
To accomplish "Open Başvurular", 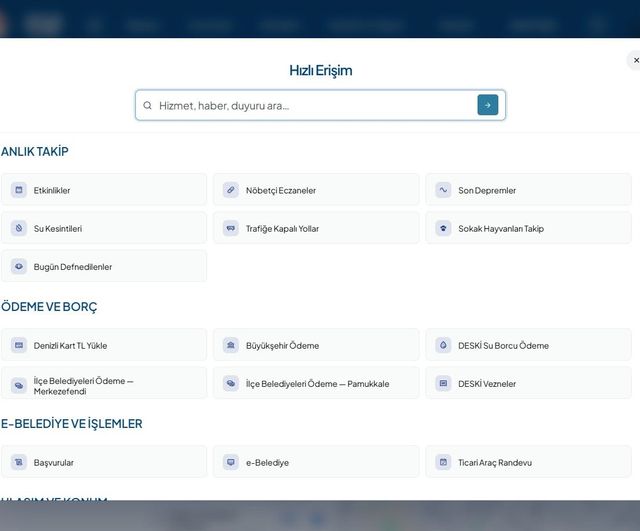I will tap(104, 462).
